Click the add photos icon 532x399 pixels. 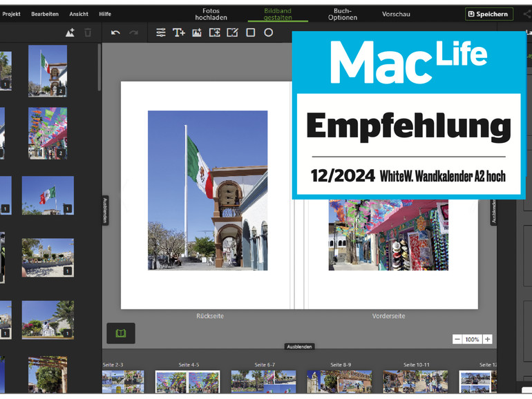[x=70, y=32]
